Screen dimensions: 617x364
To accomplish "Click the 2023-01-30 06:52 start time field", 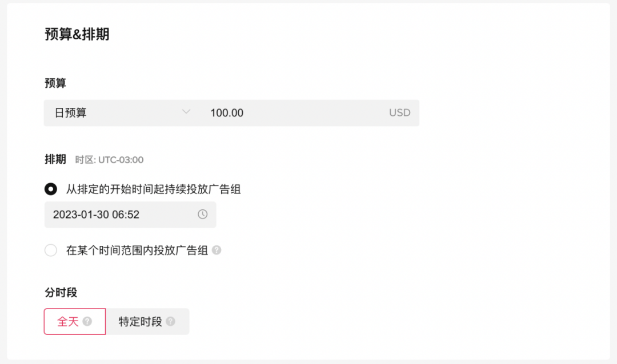I will tap(130, 215).
